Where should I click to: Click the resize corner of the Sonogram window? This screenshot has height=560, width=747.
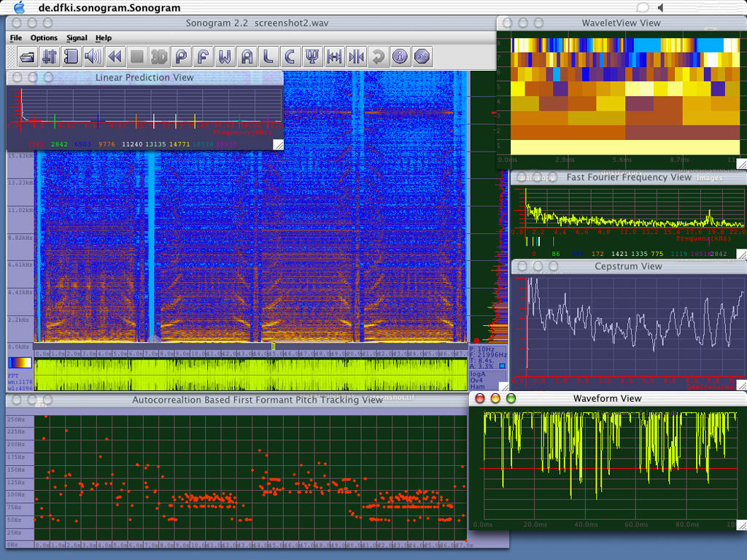click(503, 386)
